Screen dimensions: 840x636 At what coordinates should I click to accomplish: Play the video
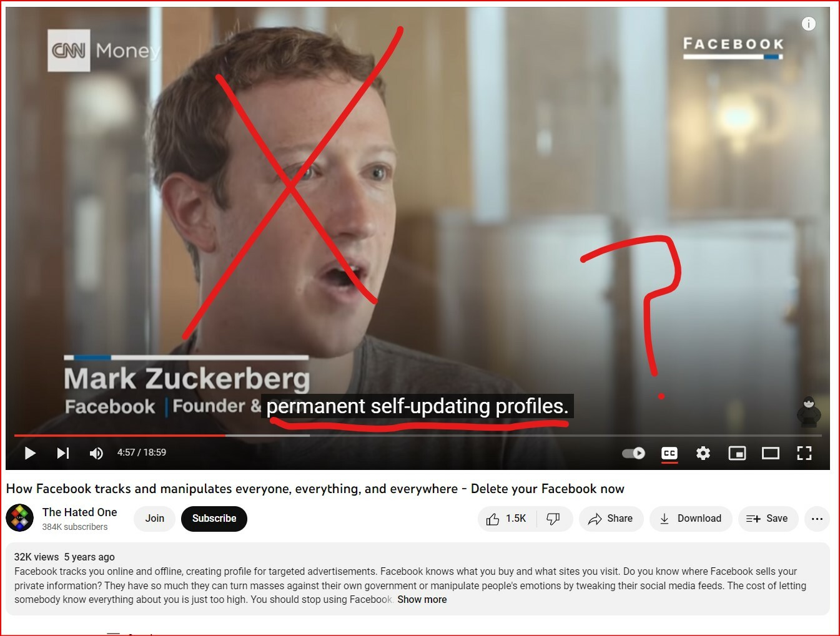click(29, 453)
